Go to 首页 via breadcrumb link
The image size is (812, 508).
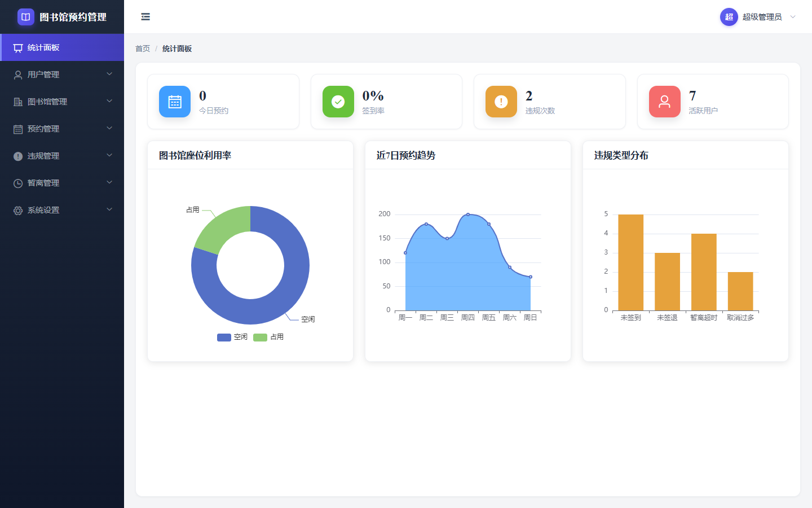(143, 49)
